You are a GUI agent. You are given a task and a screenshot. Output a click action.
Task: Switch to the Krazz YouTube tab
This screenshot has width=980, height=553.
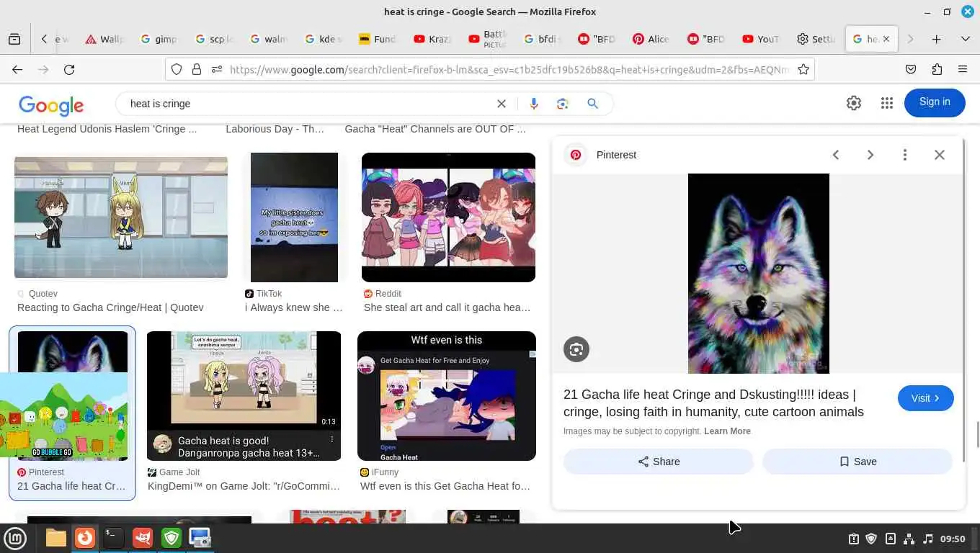434,39
